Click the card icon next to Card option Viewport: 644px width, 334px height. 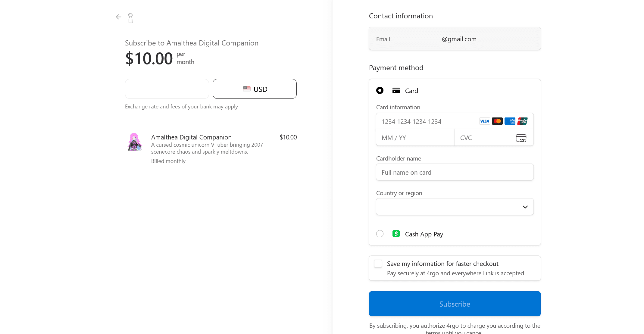point(395,90)
